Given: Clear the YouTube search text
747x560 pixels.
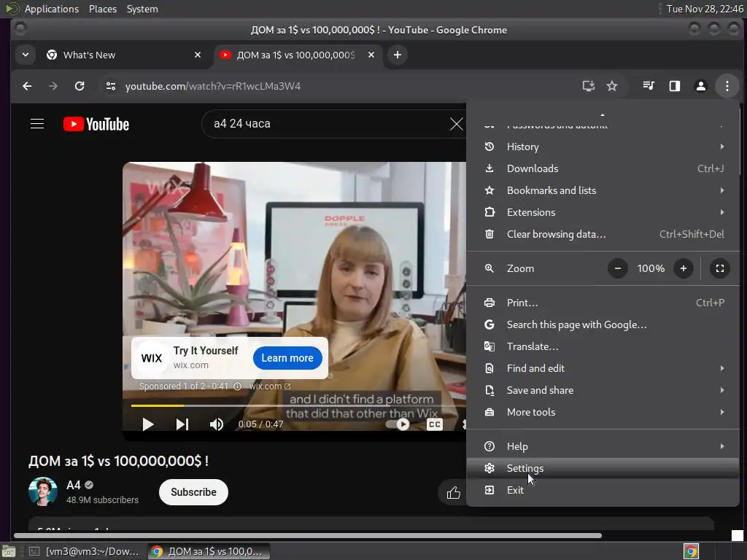Looking at the screenshot, I should tap(456, 124).
